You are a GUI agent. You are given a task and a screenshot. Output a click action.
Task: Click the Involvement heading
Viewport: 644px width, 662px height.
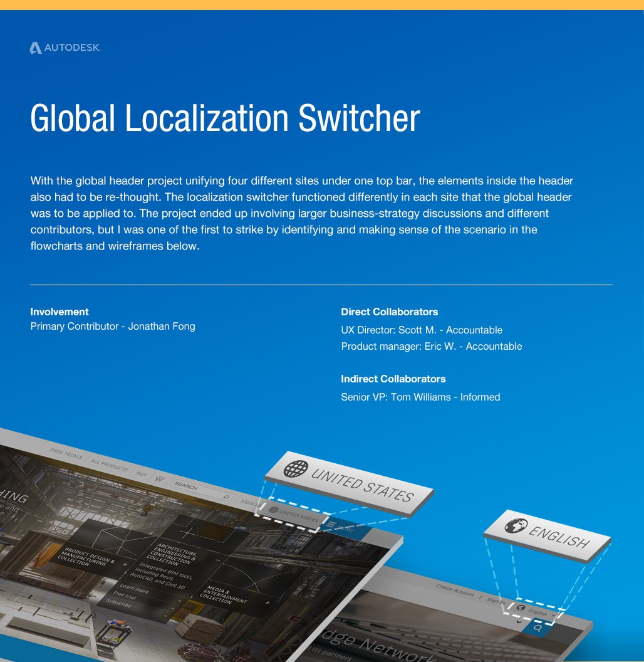click(60, 312)
